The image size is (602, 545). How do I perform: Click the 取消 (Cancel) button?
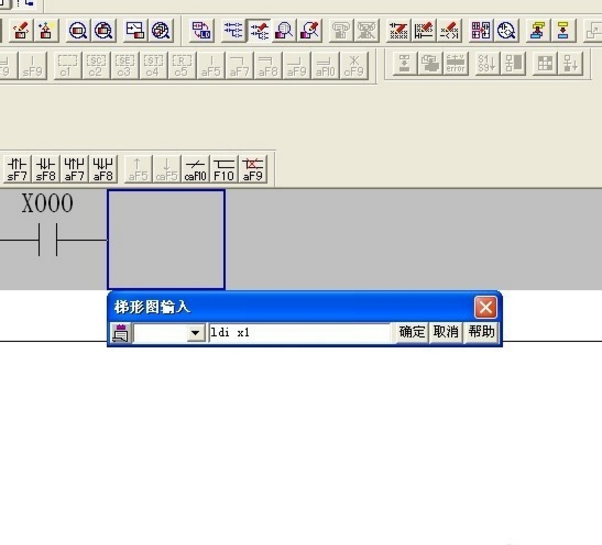[445, 332]
